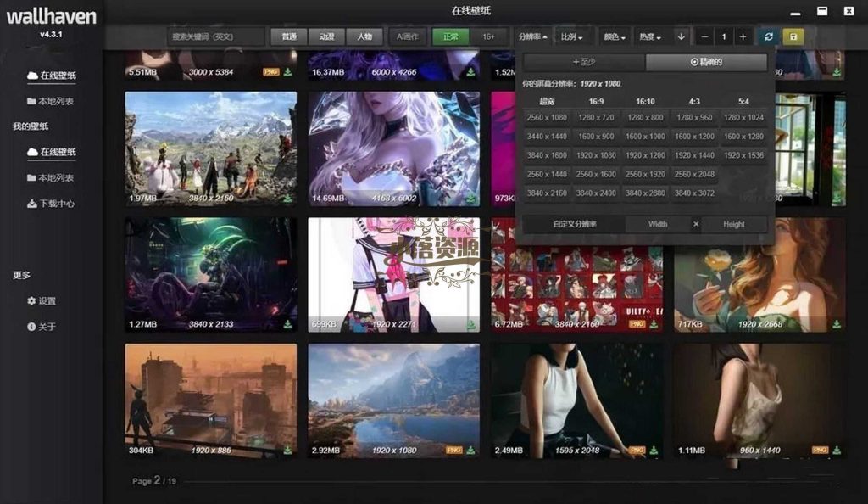Click the page number field showing 1
The width and height of the screenshot is (868, 504).
click(x=724, y=36)
